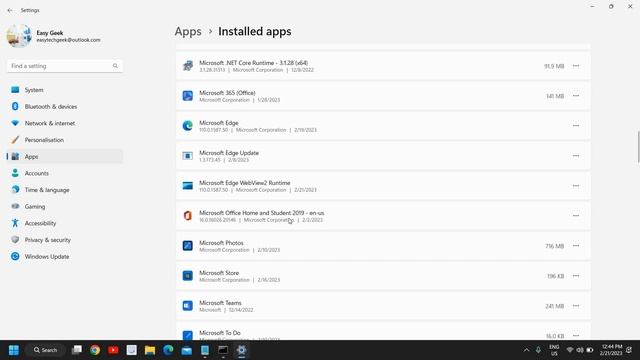Click the System monitor icon in sidebar
This screenshot has width=640, height=360.
tap(15, 90)
